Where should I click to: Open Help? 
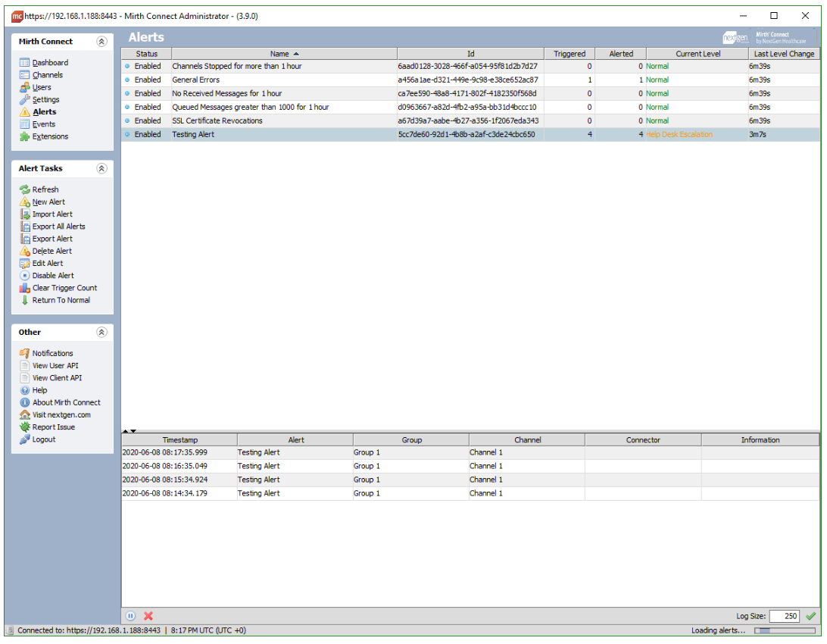tap(34, 390)
